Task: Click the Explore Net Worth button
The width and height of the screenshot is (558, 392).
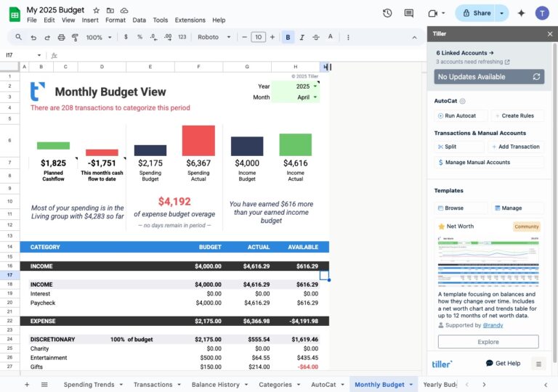Action: point(488,342)
